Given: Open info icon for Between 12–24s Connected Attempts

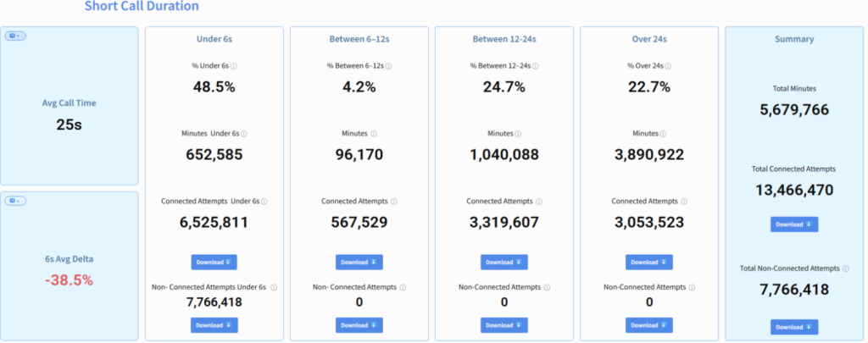Looking at the screenshot, I should 538,202.
